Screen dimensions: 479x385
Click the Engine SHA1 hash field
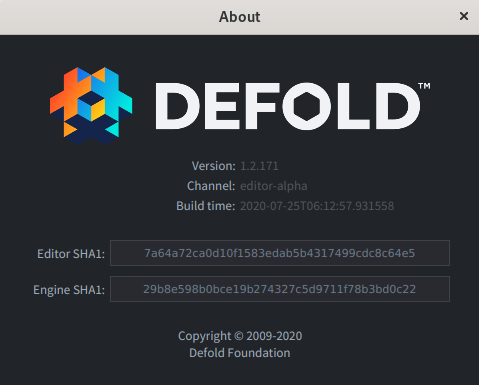pyautogui.click(x=280, y=289)
